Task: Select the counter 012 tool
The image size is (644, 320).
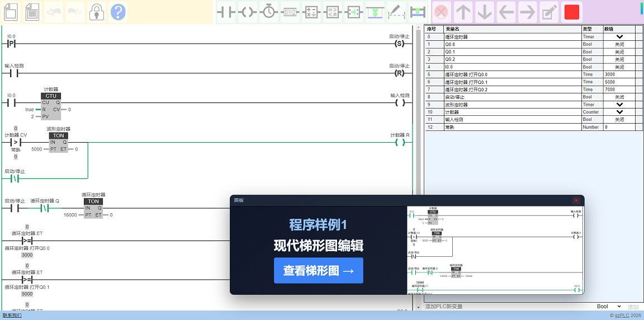Action: tap(290, 12)
